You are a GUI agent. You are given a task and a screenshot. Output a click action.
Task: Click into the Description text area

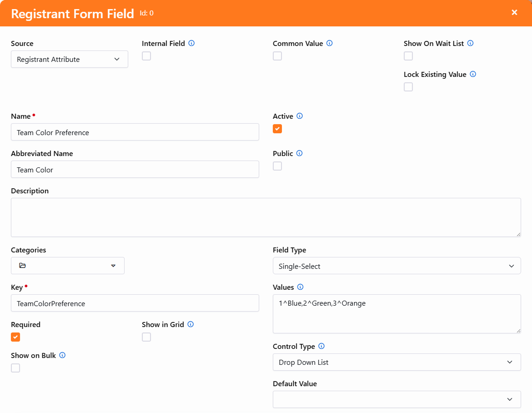tap(266, 217)
